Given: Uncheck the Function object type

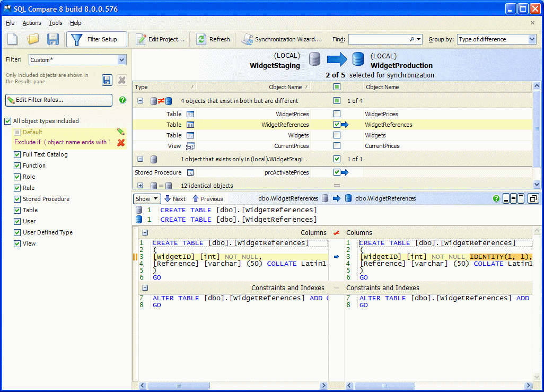Looking at the screenshot, I should tap(17, 165).
